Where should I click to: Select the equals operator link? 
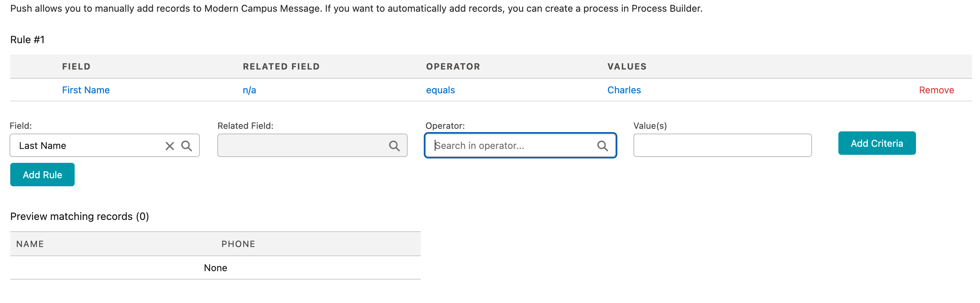click(x=440, y=90)
